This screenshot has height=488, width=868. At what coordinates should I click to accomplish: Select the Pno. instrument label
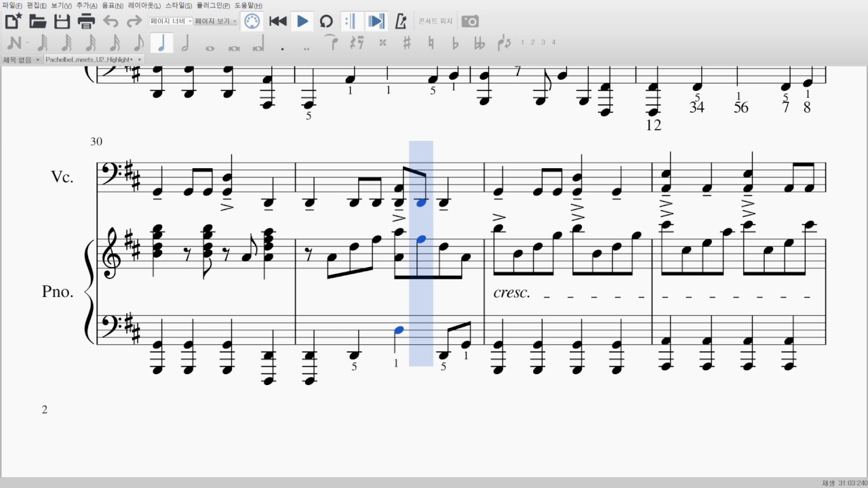click(x=58, y=292)
